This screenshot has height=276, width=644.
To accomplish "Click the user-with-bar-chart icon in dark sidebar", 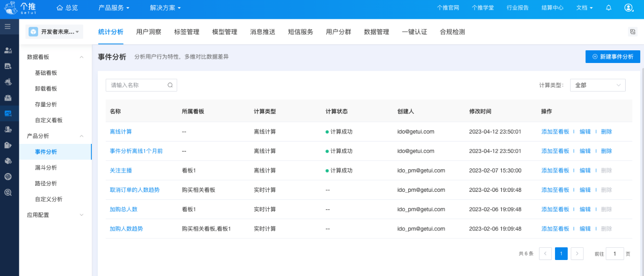I will click(8, 50).
